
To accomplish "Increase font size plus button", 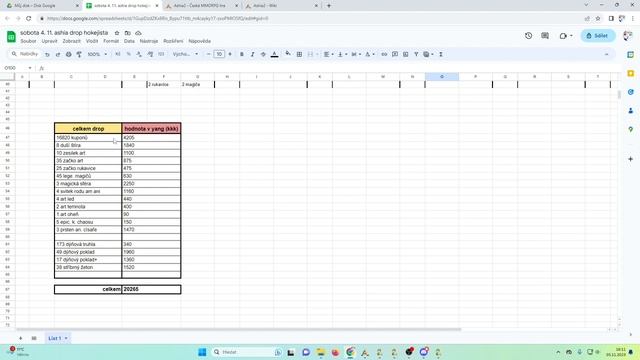I will tap(230, 54).
